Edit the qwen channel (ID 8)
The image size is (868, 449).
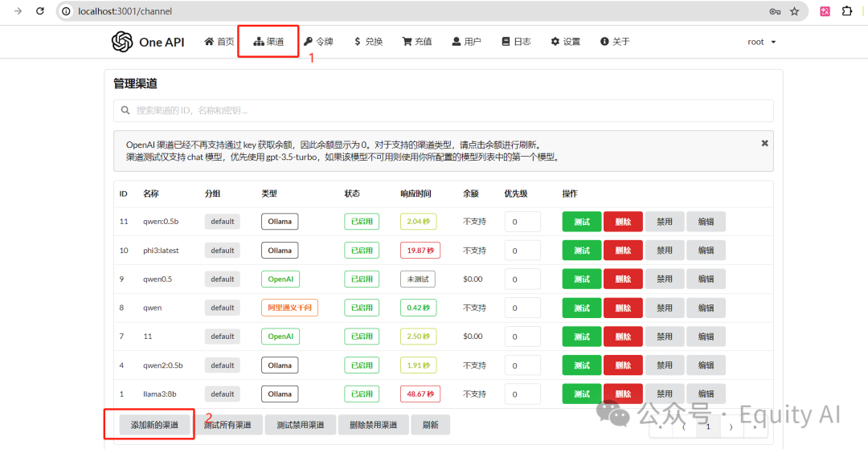(706, 308)
